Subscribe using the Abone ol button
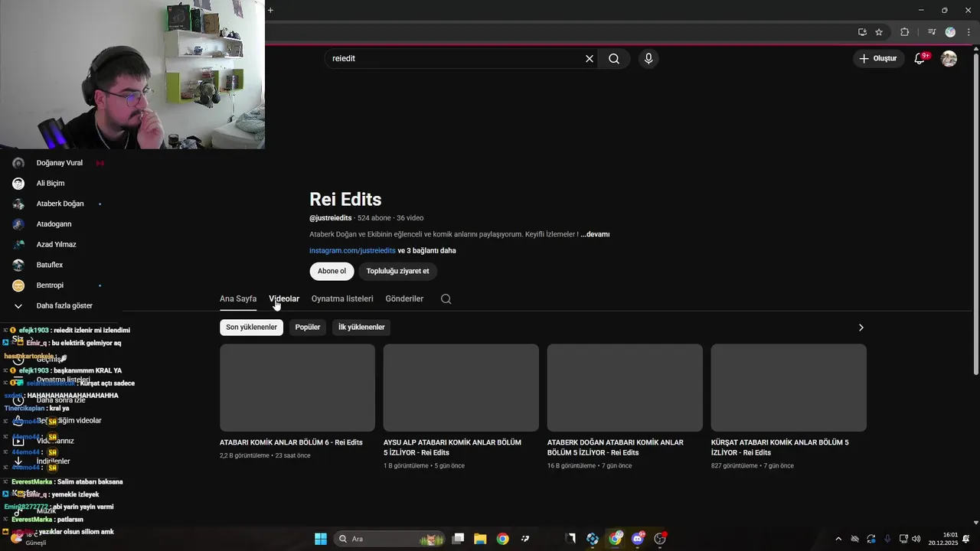Screen dimensions: 980x551 332,271
